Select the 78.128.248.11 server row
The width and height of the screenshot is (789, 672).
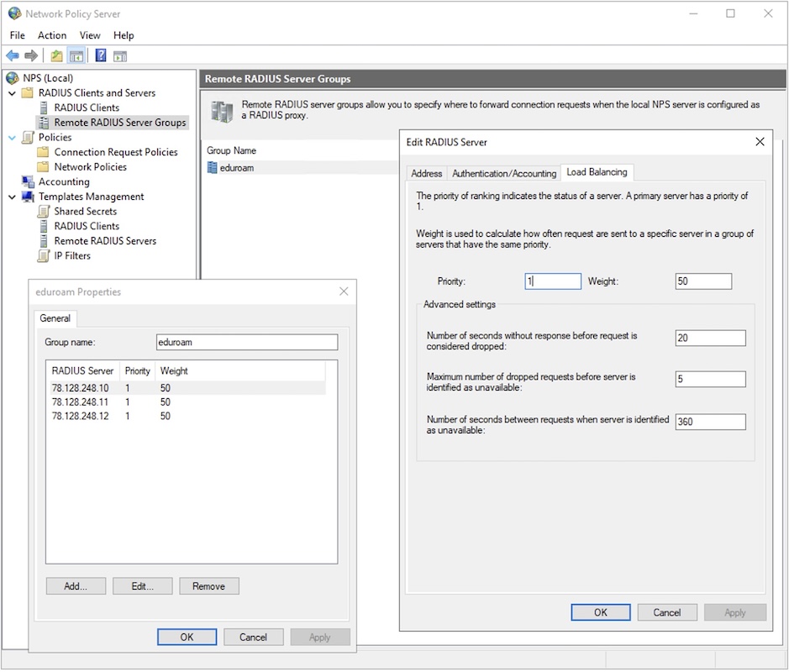(x=185, y=402)
